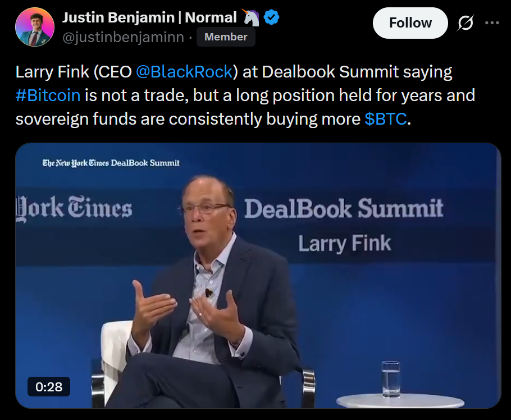Click the water glass in the video
The image size is (511, 420).
pos(391,379)
